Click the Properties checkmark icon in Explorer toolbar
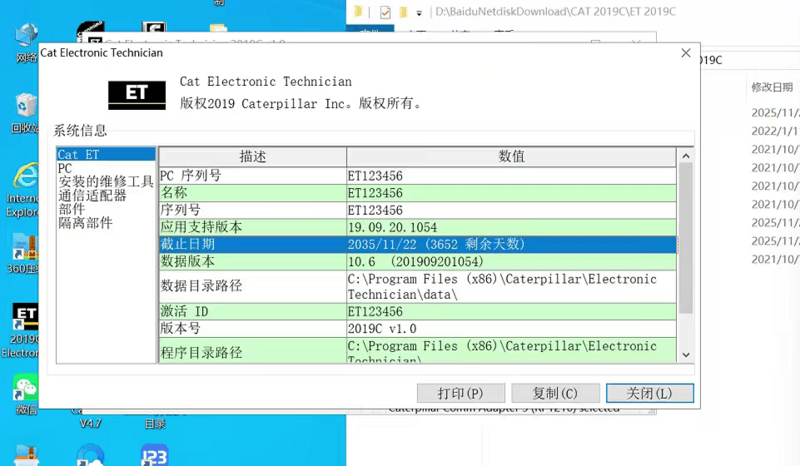The width and height of the screenshot is (800, 466). (385, 13)
